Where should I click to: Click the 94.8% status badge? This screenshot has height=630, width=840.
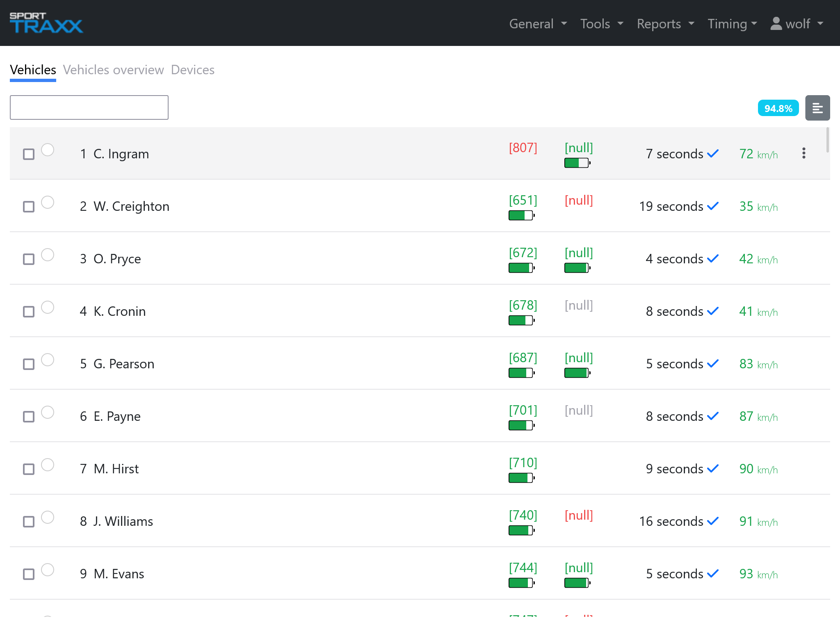778,108
